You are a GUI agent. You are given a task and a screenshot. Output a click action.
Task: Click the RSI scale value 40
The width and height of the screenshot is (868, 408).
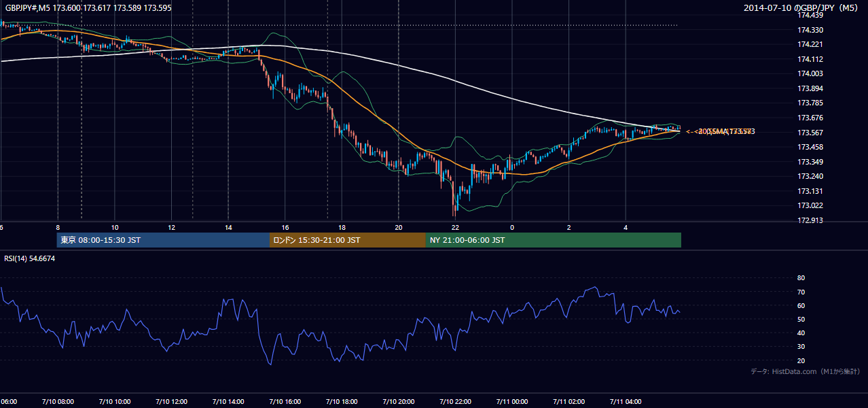[x=801, y=333]
